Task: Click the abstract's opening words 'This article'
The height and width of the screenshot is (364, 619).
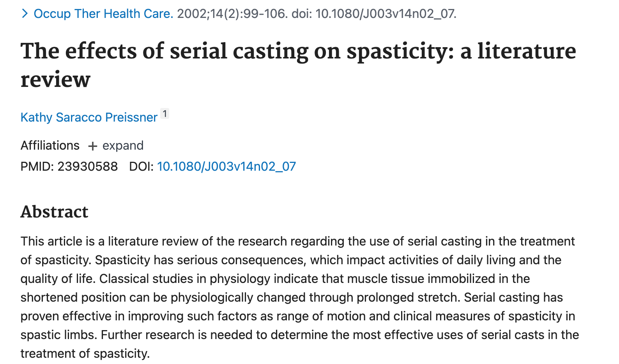Action: click(51, 241)
